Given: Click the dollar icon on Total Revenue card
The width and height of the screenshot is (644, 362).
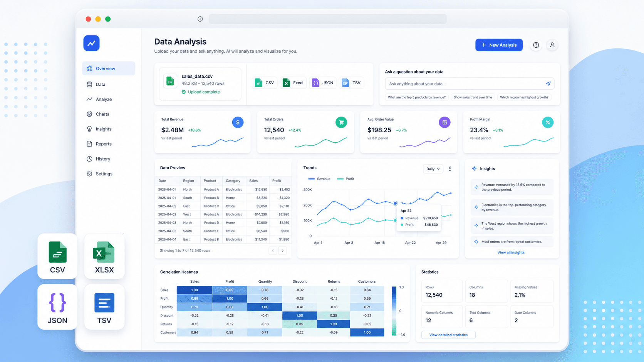Looking at the screenshot, I should [x=238, y=122].
